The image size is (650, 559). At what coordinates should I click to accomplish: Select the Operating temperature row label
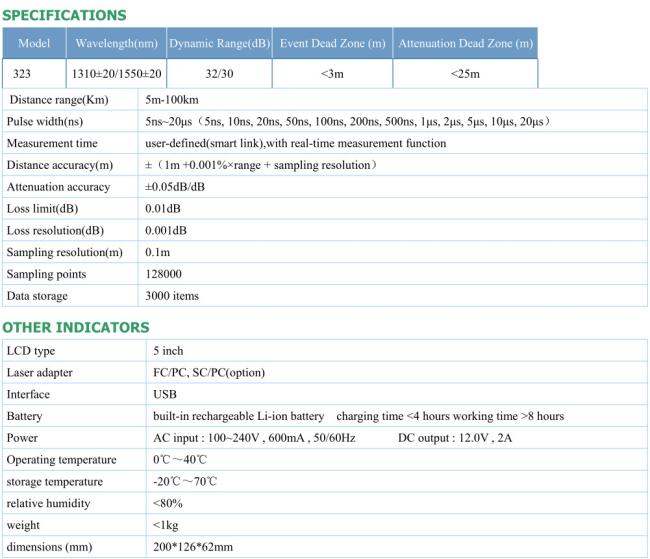pyautogui.click(x=61, y=460)
